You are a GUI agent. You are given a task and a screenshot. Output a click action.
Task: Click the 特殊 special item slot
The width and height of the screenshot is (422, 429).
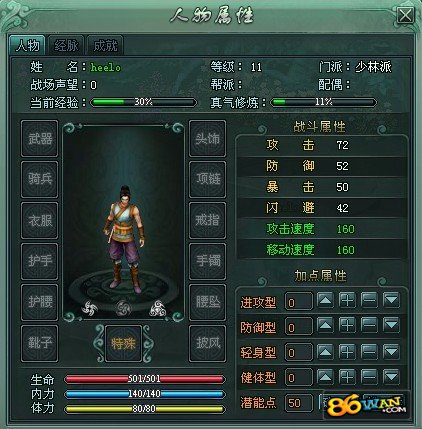123,343
